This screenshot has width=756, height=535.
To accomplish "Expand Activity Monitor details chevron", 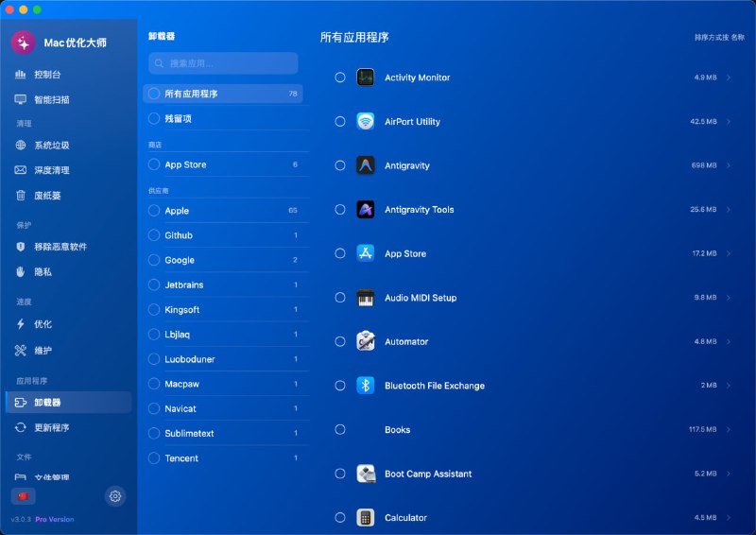I will (729, 78).
